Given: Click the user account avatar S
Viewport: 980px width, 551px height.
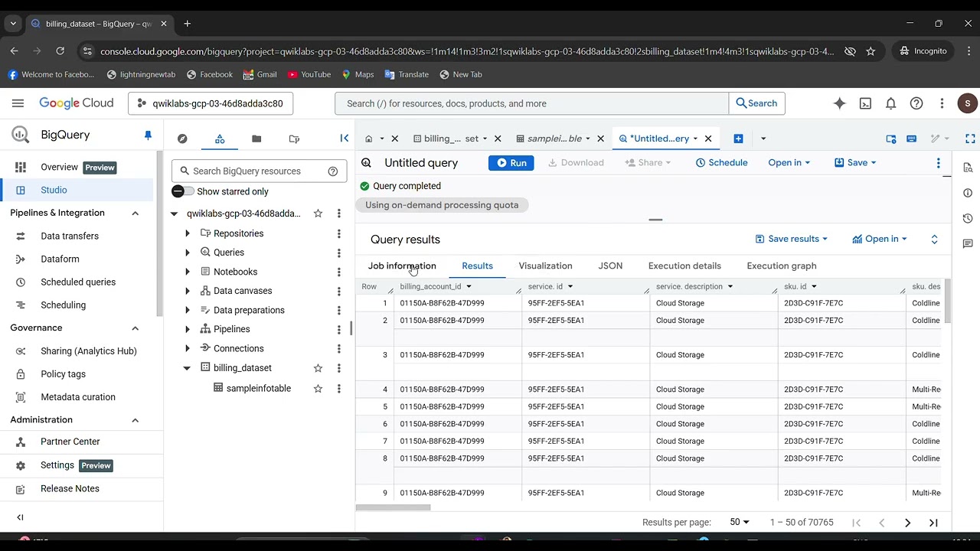Looking at the screenshot, I should 968,103.
